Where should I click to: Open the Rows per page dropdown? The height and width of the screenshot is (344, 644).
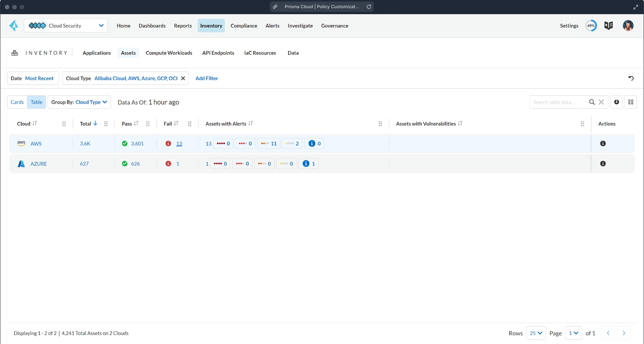[x=536, y=333]
